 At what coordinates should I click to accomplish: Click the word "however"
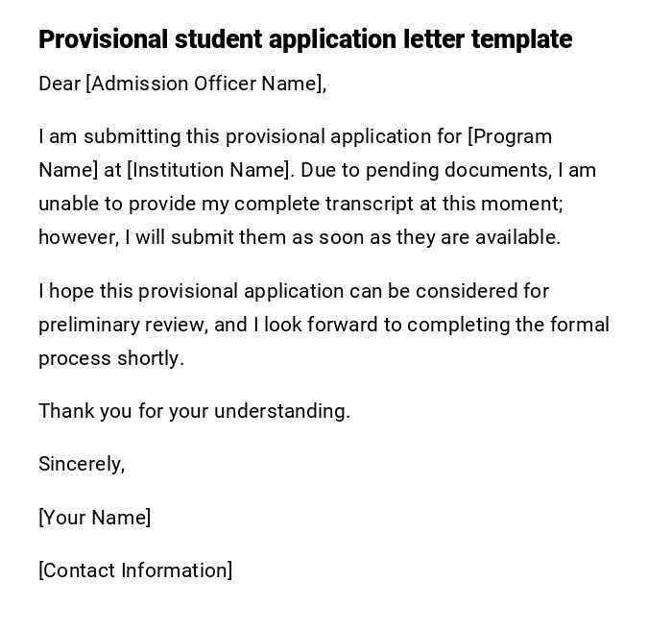(x=76, y=237)
